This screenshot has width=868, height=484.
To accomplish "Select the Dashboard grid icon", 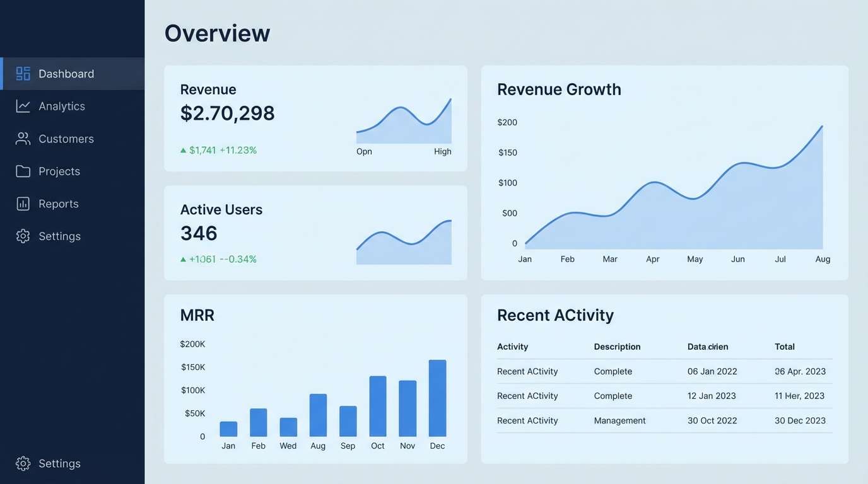I will point(23,73).
